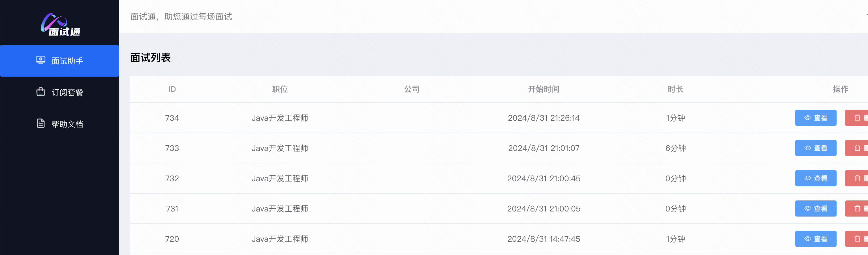Image resolution: width=868 pixels, height=255 pixels.
Task: Delete interview 731 with the red button
Action: (857, 209)
